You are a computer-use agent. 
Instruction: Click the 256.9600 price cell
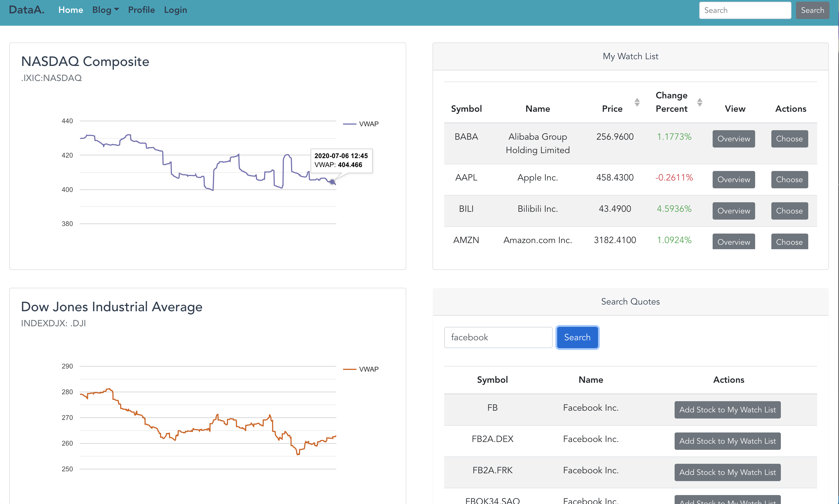(x=615, y=137)
